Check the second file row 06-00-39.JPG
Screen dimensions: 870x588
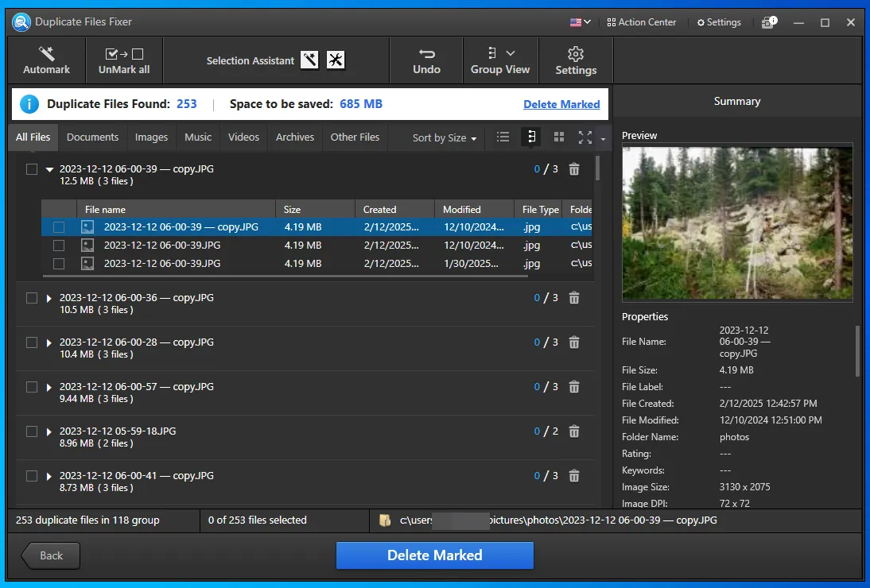pos(59,245)
